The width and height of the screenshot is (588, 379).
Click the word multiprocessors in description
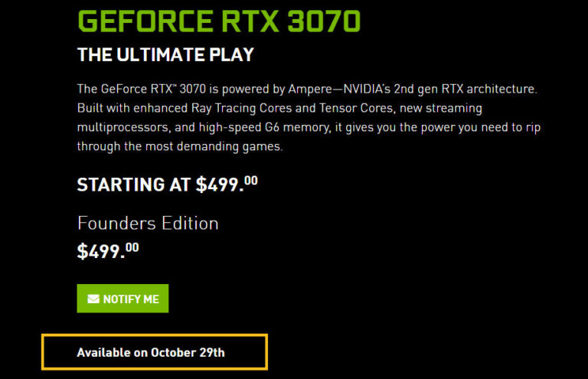tap(124, 127)
